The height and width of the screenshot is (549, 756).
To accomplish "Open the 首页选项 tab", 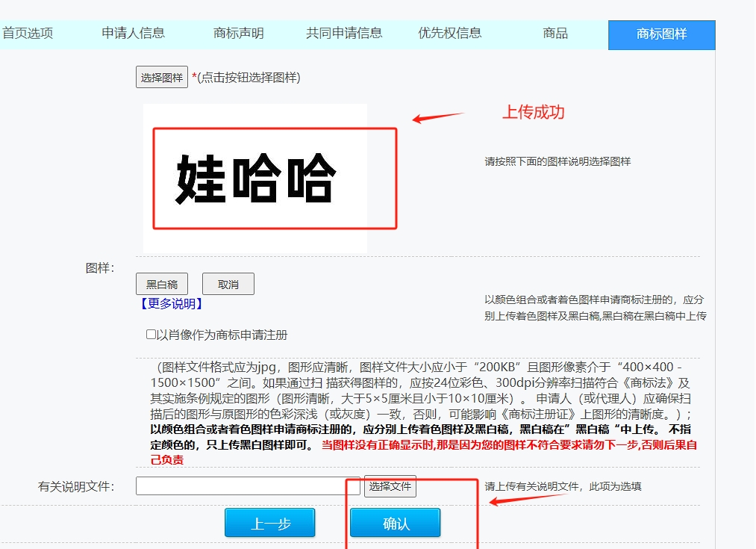I will click(x=28, y=34).
